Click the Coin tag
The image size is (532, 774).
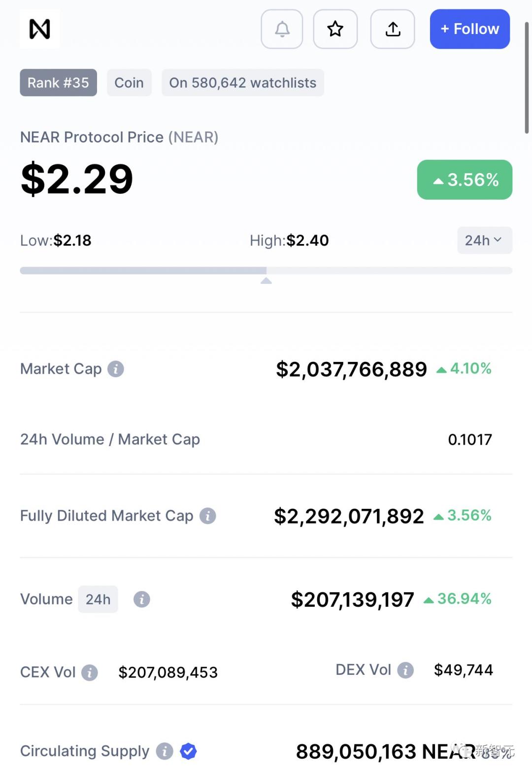tap(129, 83)
